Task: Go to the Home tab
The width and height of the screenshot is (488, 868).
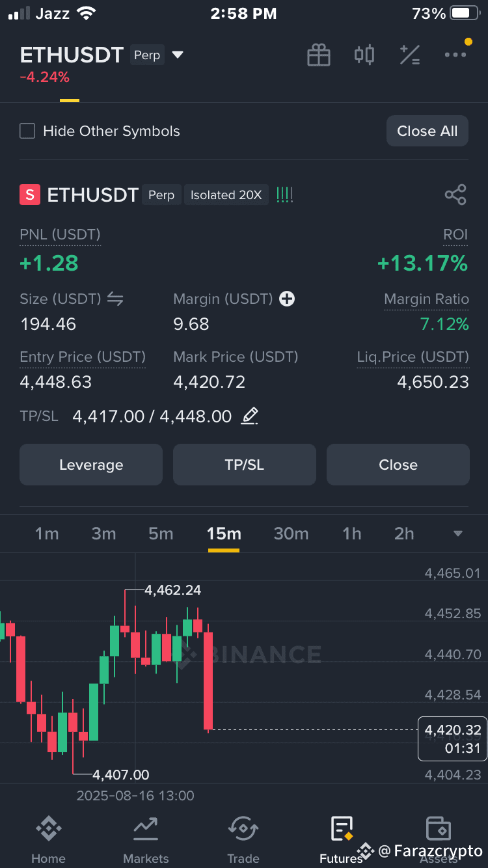Action: coord(48,841)
